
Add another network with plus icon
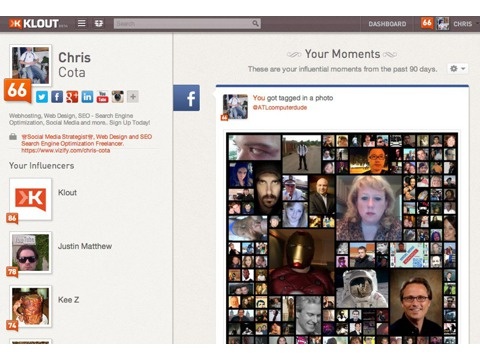[133, 97]
